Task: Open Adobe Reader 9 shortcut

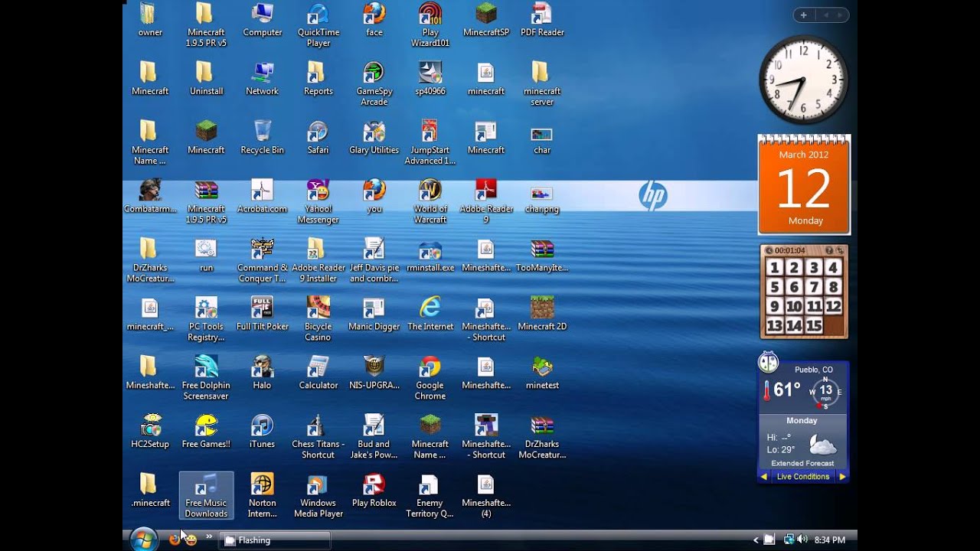Action: (486, 202)
